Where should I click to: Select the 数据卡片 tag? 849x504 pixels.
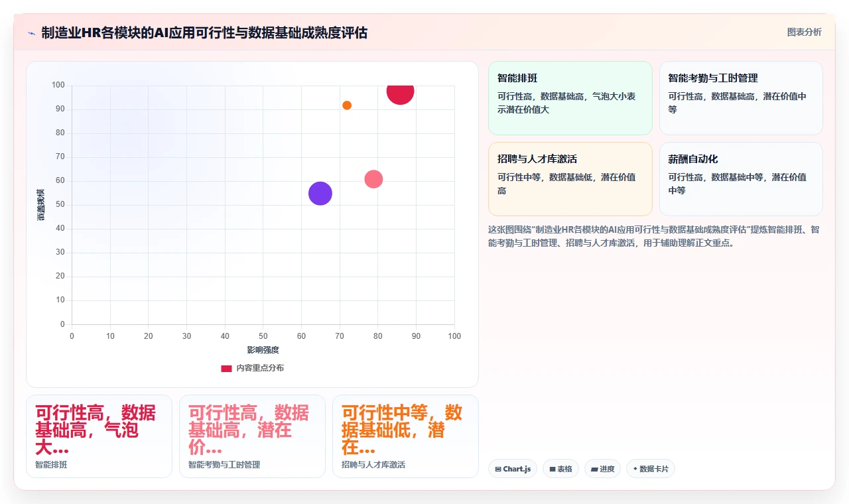[x=650, y=469]
